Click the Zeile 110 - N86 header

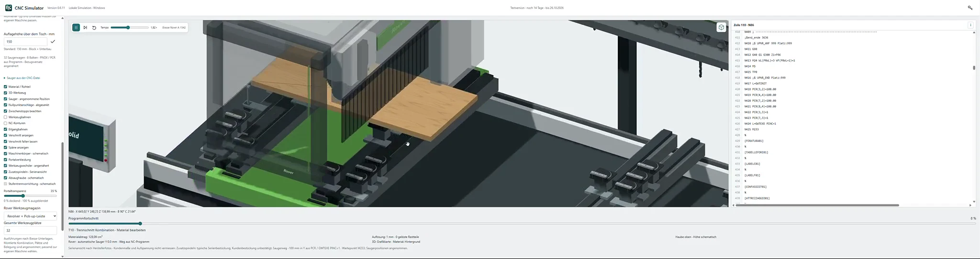(x=744, y=25)
